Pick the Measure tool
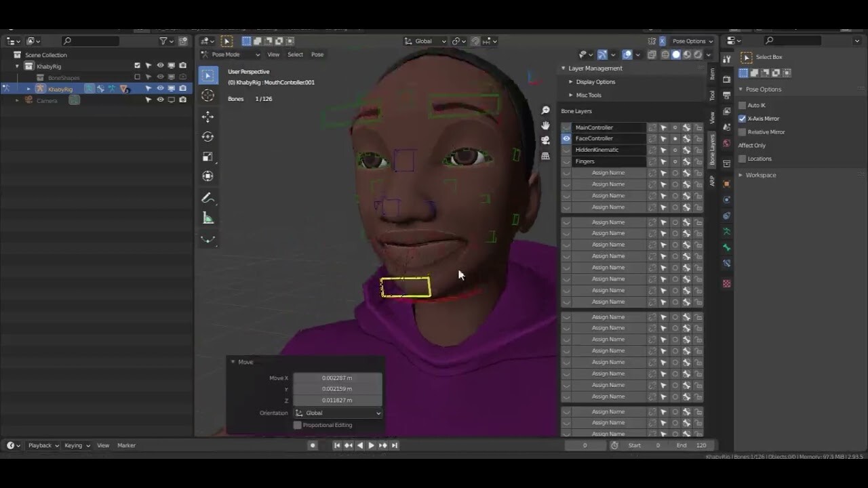The height and width of the screenshot is (488, 868). [208, 218]
